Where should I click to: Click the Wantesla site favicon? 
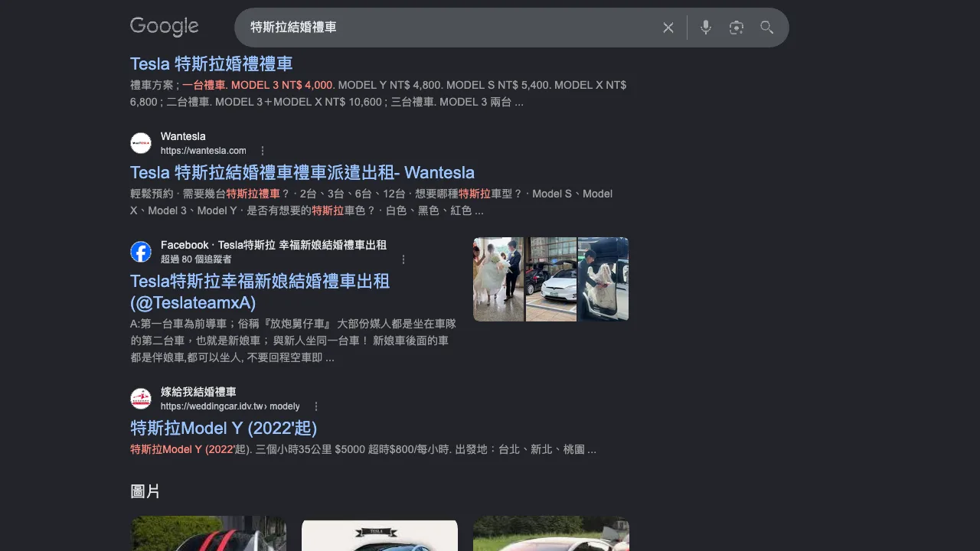click(x=141, y=143)
